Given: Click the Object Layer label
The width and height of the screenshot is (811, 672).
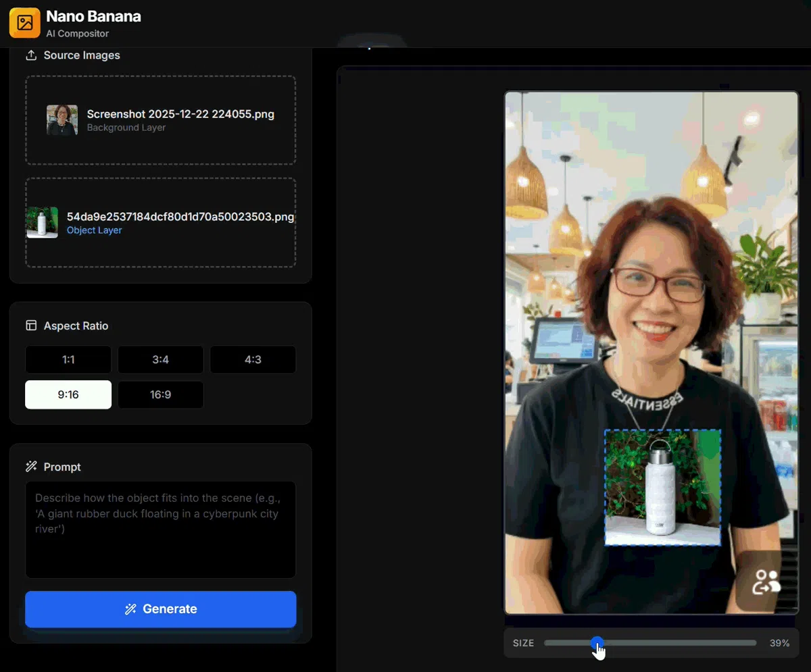Looking at the screenshot, I should pos(95,230).
